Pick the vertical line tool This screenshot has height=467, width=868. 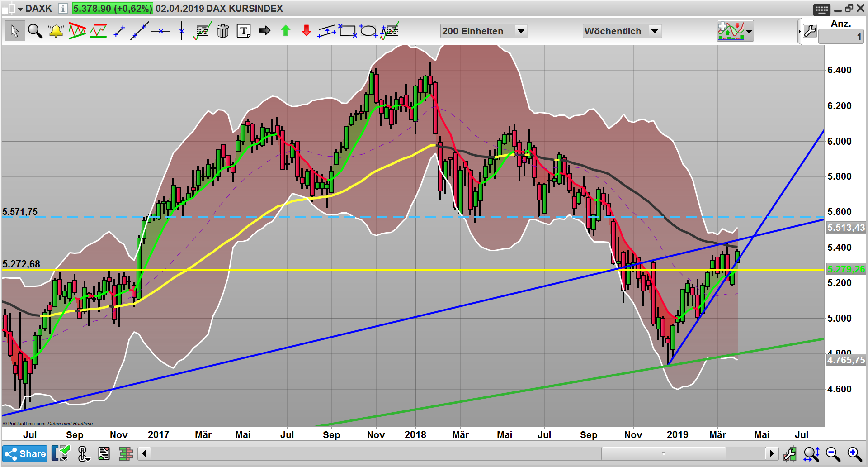[181, 31]
